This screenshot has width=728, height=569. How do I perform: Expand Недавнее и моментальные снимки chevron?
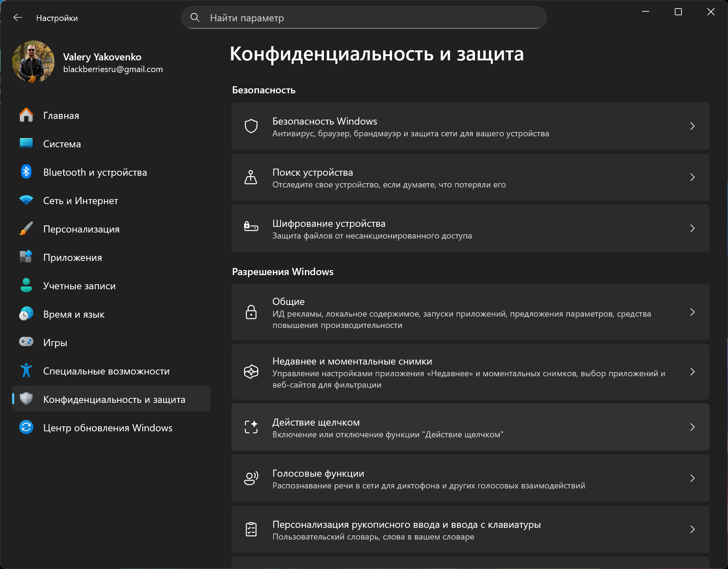click(x=692, y=372)
